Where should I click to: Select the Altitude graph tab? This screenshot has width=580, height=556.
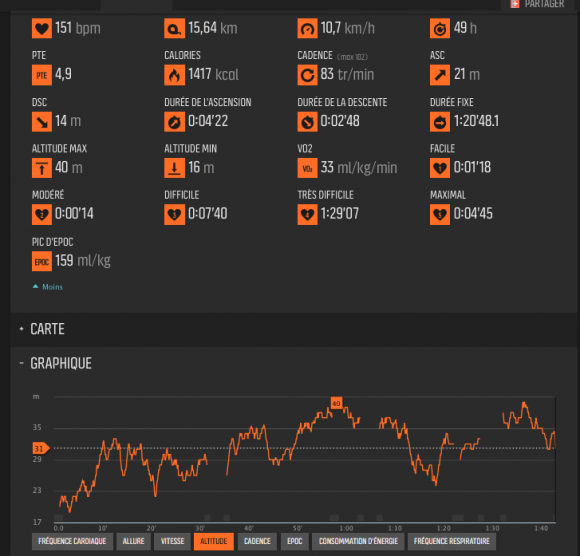tap(213, 542)
